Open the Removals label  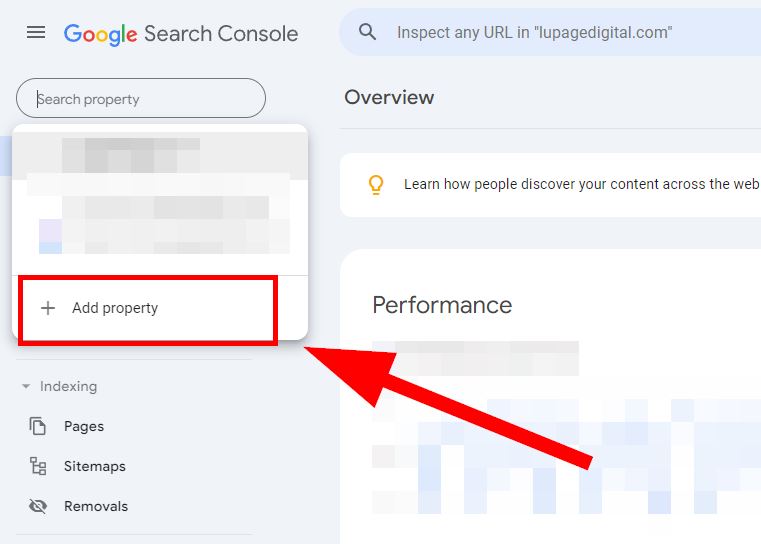(96, 506)
